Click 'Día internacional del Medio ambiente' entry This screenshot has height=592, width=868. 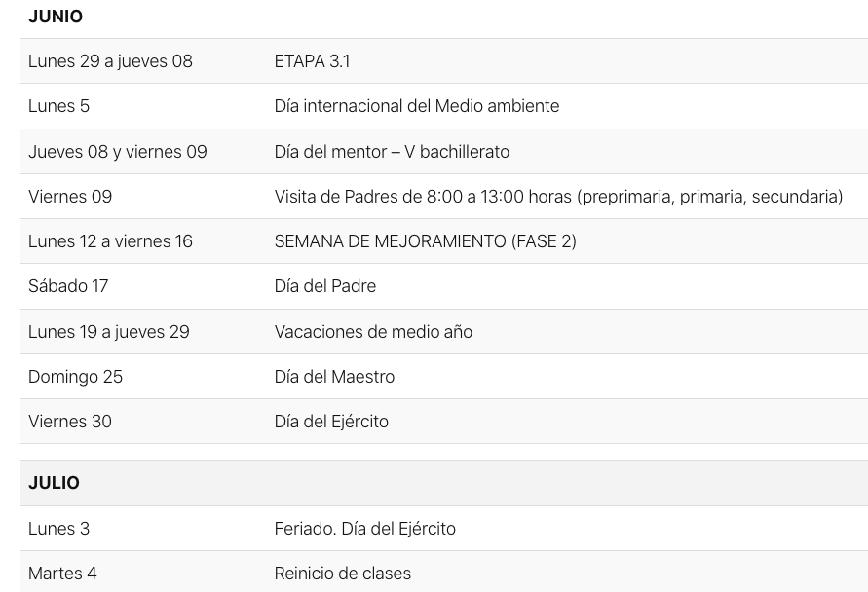click(416, 106)
